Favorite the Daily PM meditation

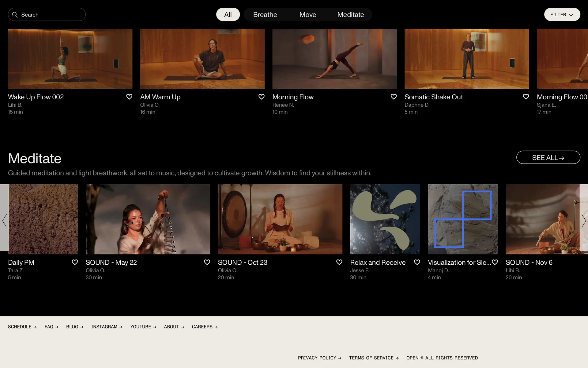tap(75, 262)
